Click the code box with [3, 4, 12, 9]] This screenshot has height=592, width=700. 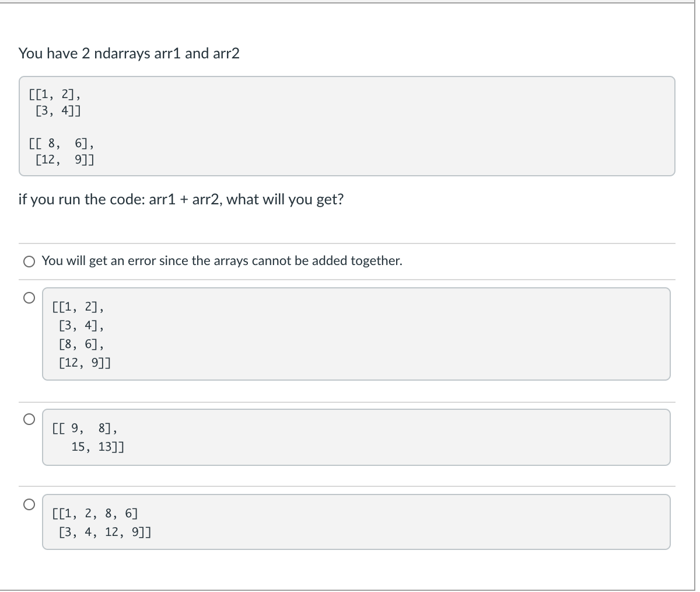pos(356,522)
